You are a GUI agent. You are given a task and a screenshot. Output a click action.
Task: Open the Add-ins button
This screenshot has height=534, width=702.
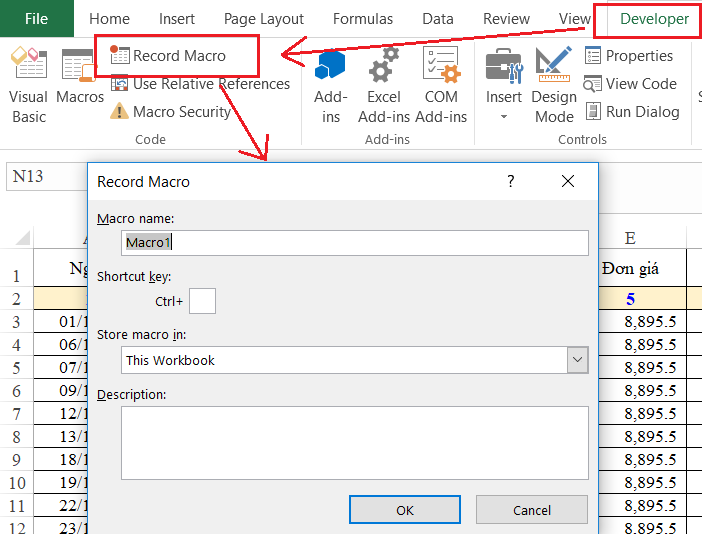coord(331,85)
